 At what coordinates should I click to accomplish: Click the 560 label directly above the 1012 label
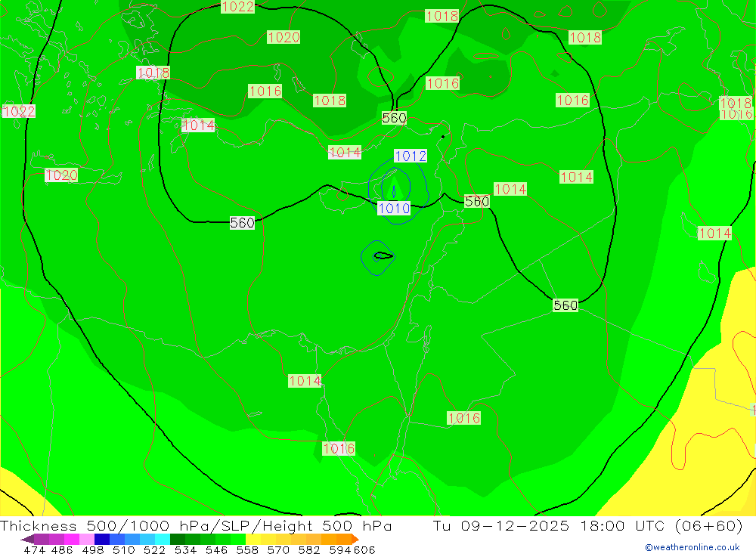[x=394, y=118]
